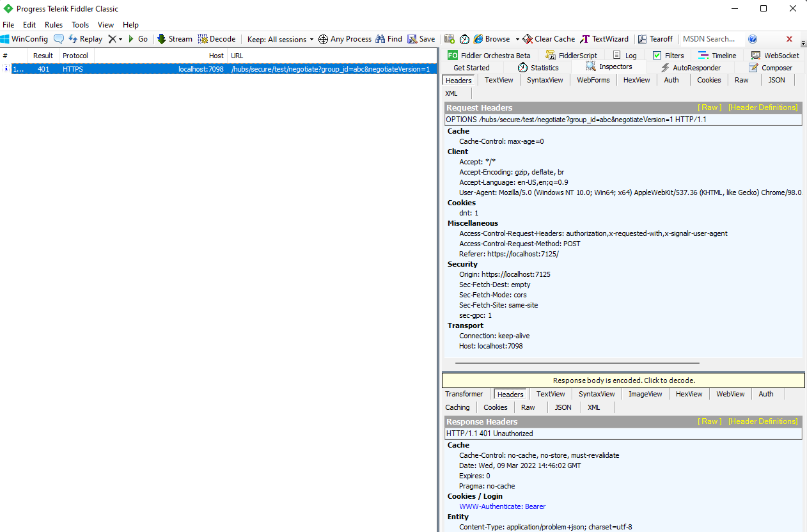Click Cache-Control: max-age=0 request header

click(x=501, y=141)
